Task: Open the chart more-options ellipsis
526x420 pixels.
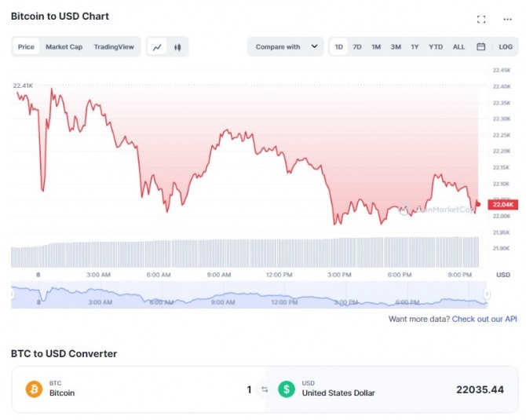Action: [x=507, y=19]
